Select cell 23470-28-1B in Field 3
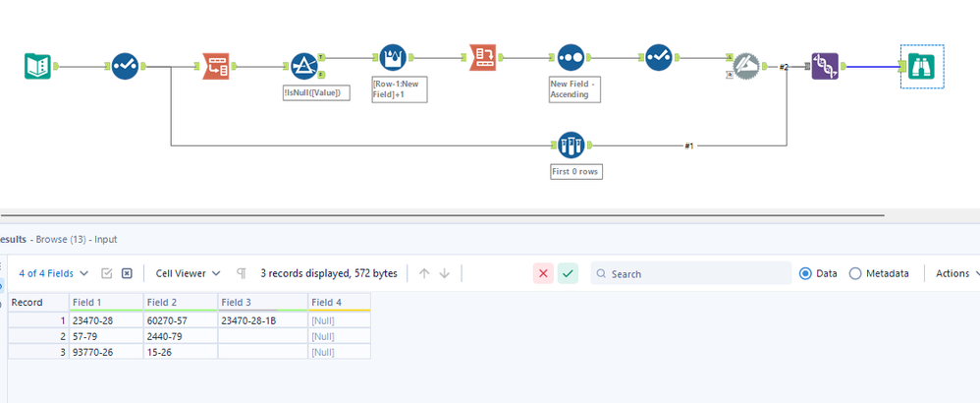This screenshot has height=403, width=980. coord(263,320)
